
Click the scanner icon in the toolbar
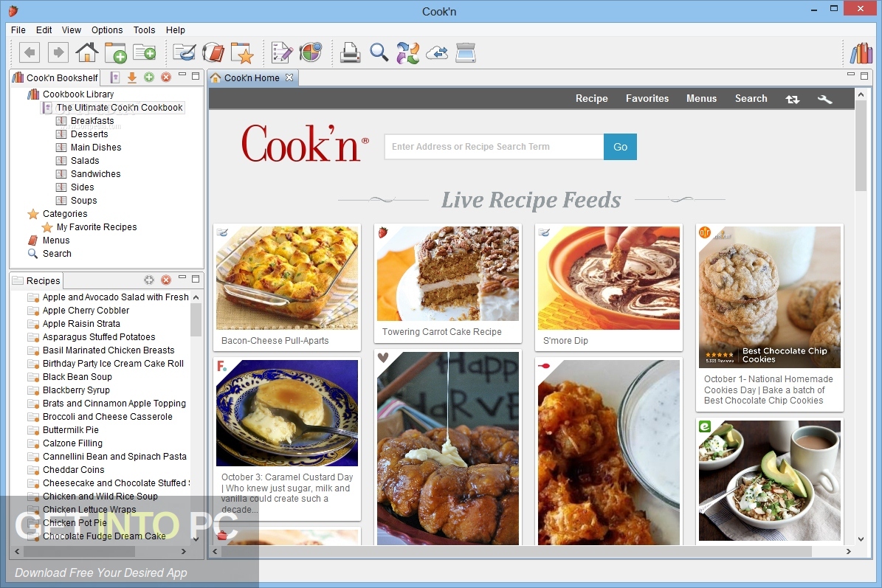click(466, 52)
